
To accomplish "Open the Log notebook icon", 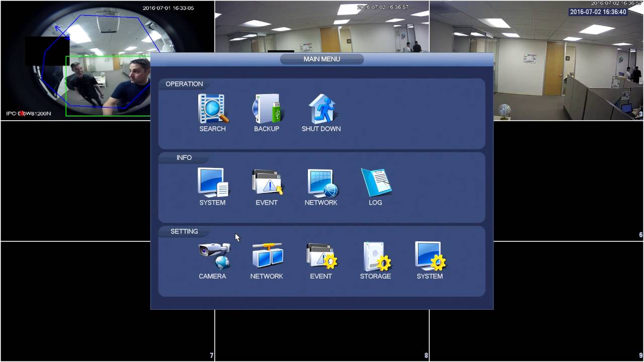I will pos(376,183).
